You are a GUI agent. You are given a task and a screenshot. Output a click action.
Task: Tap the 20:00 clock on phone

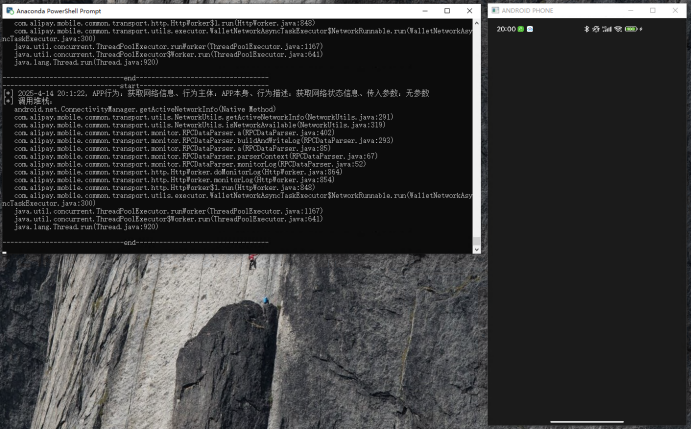click(x=506, y=29)
